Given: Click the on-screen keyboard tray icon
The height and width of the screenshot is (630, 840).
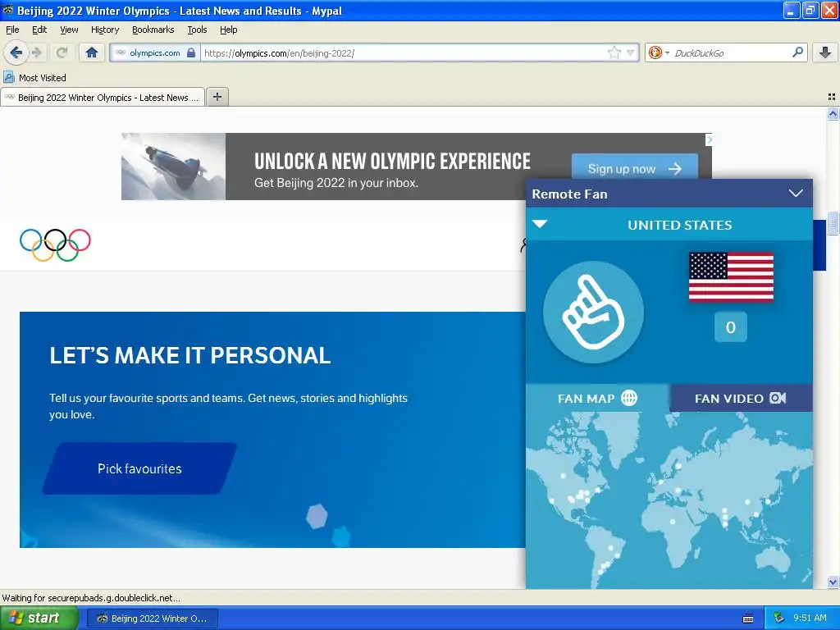Looking at the screenshot, I should pyautogui.click(x=748, y=619).
